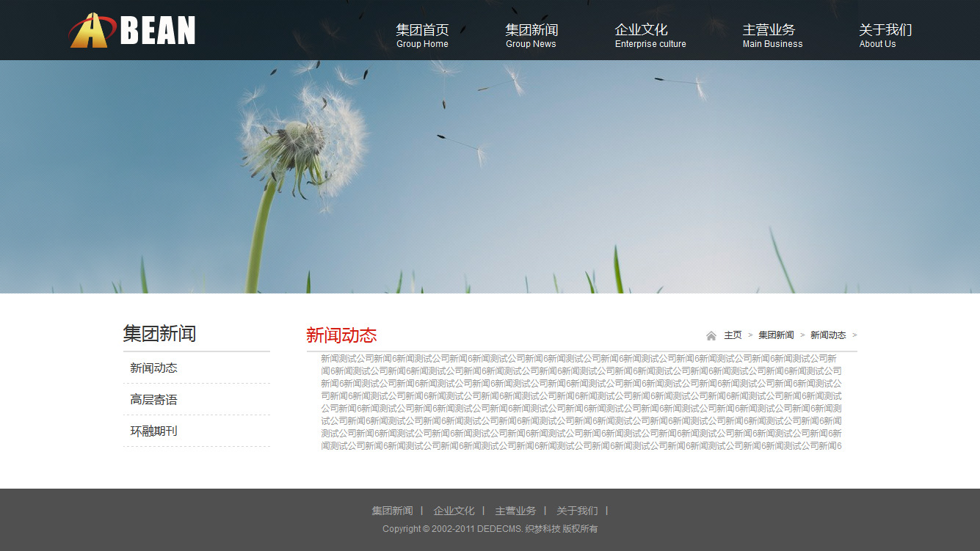Click the 主页 breadcrumb link
This screenshot has height=551, width=980.
point(733,335)
